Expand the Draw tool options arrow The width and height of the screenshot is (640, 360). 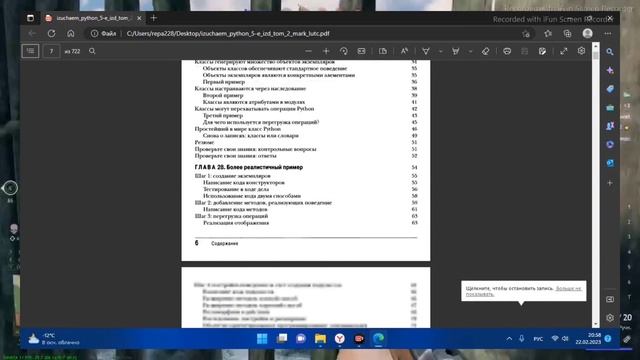(x=440, y=51)
